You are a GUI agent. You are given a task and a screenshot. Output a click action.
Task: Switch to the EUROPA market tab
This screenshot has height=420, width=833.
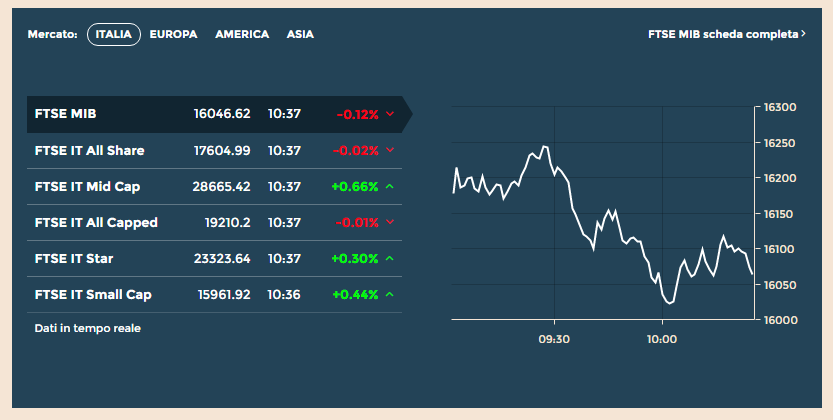pos(173,34)
